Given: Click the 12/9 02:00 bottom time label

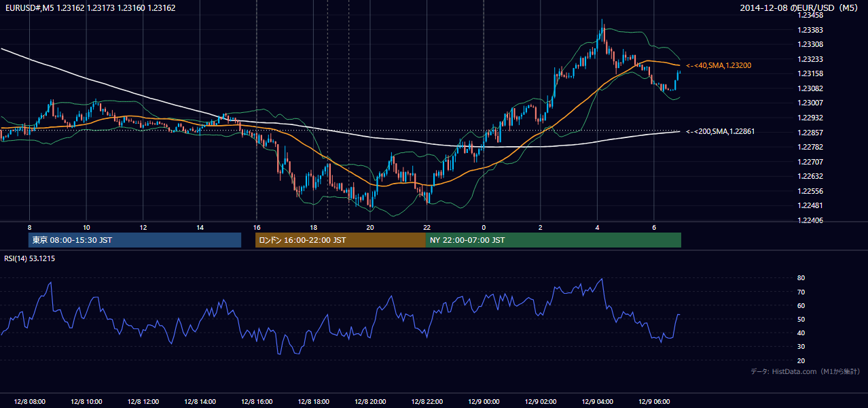Looking at the screenshot, I should [540, 402].
